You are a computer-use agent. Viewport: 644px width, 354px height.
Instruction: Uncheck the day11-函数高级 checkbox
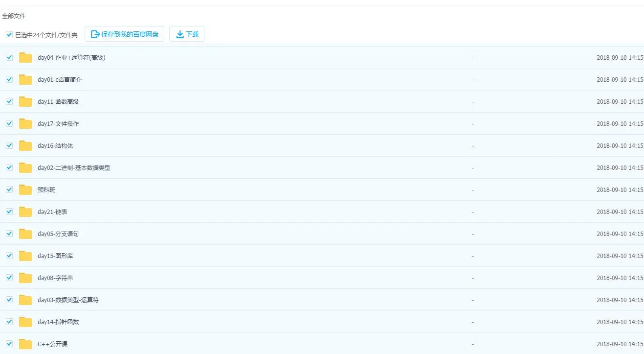pos(9,101)
